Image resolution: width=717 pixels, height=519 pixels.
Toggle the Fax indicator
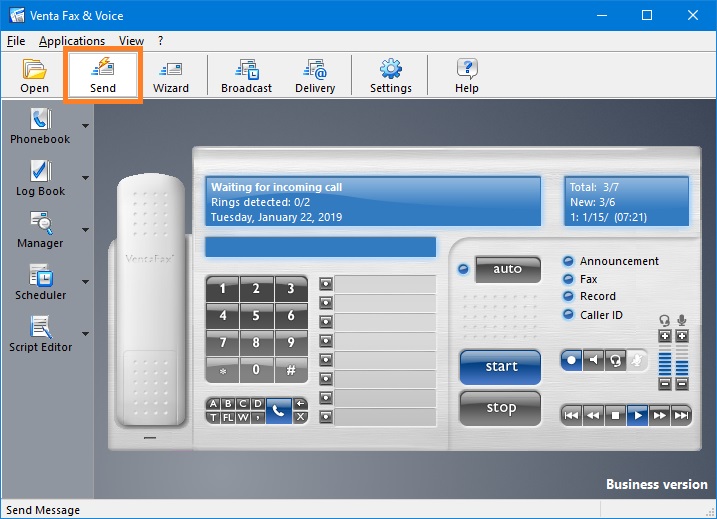[x=568, y=279]
